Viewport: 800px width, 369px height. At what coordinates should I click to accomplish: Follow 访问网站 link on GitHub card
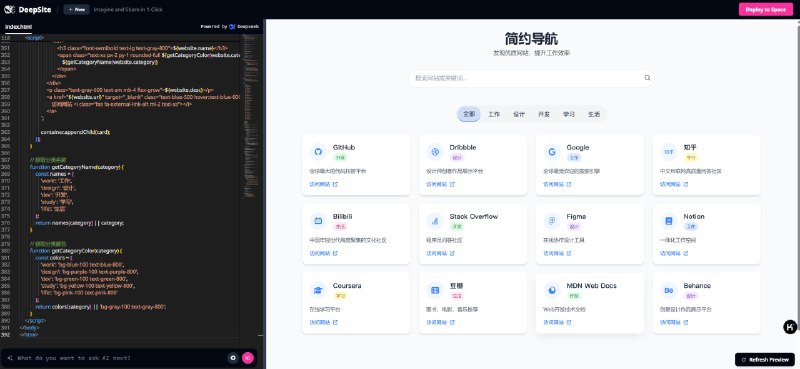pos(323,184)
